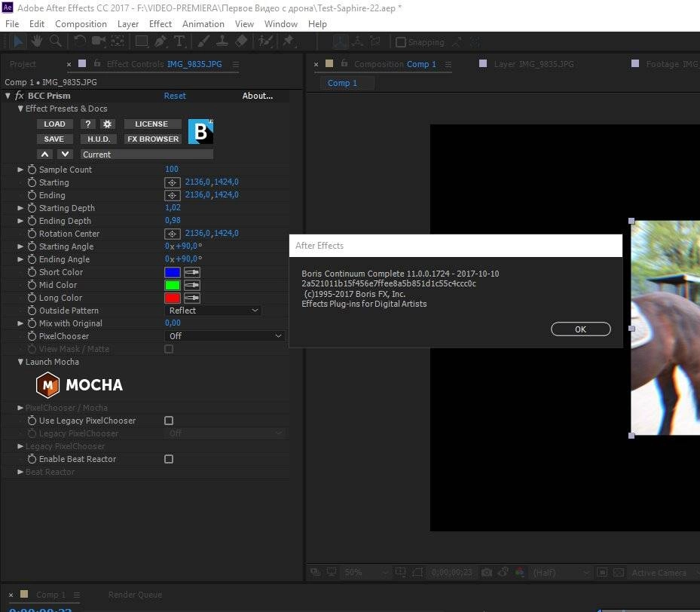Switch to the Project panel tab

click(23, 64)
